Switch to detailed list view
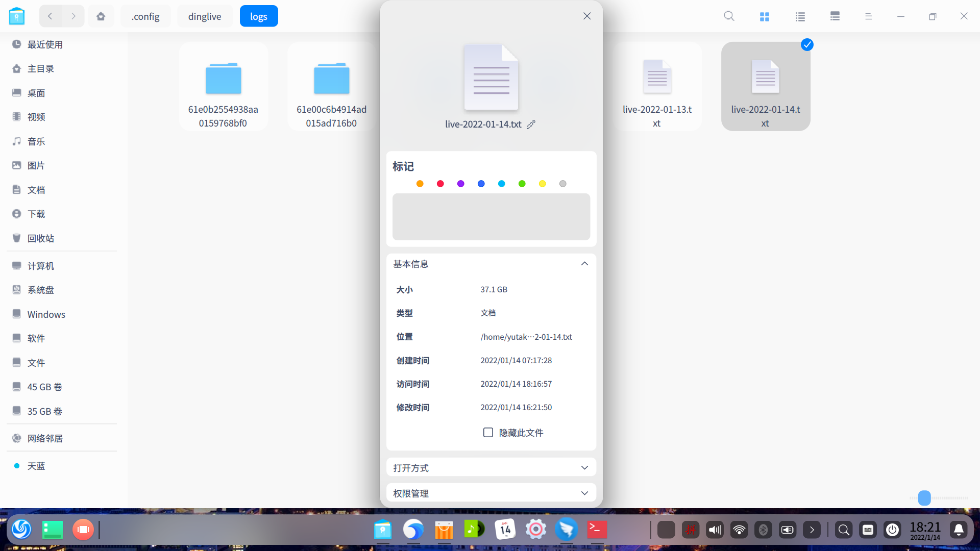The width and height of the screenshot is (980, 551). click(834, 16)
